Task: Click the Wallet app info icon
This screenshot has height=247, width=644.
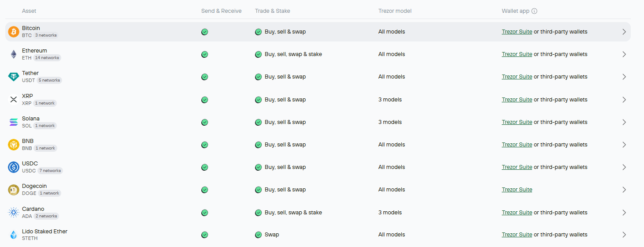Action: tap(534, 11)
